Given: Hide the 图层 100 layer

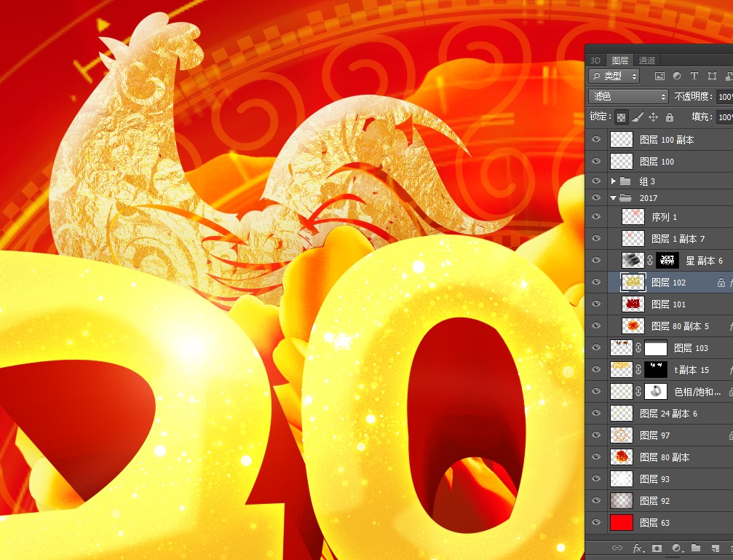Looking at the screenshot, I should click(x=596, y=162).
